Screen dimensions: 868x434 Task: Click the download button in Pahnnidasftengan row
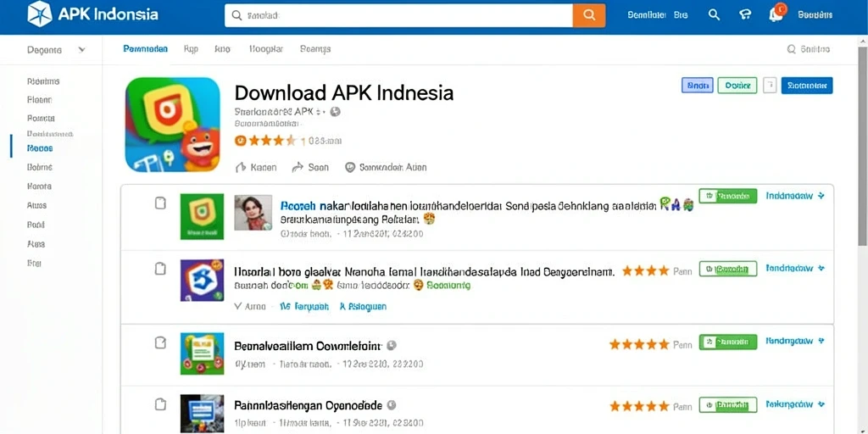tap(728, 404)
